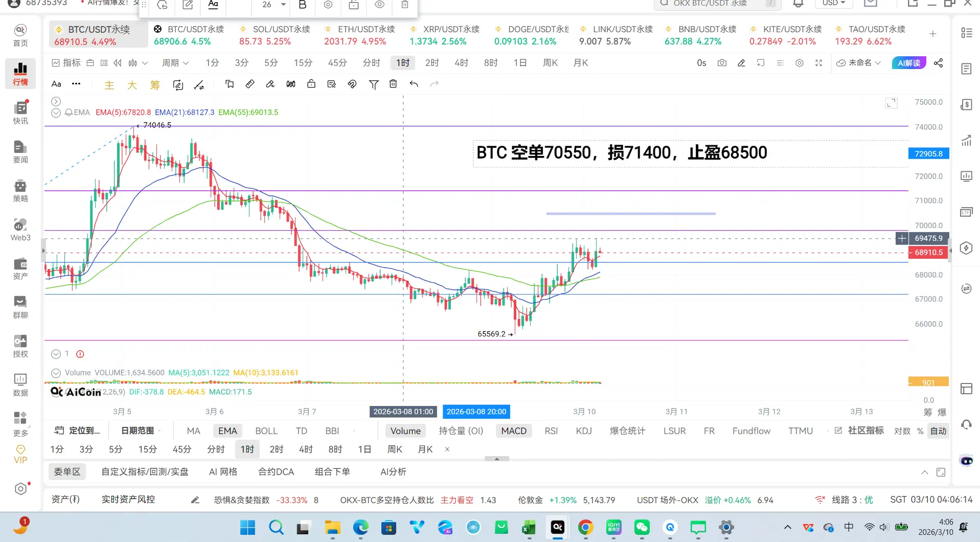Click the magnet snap tool icon
This screenshot has height=542, width=980.
click(x=352, y=84)
